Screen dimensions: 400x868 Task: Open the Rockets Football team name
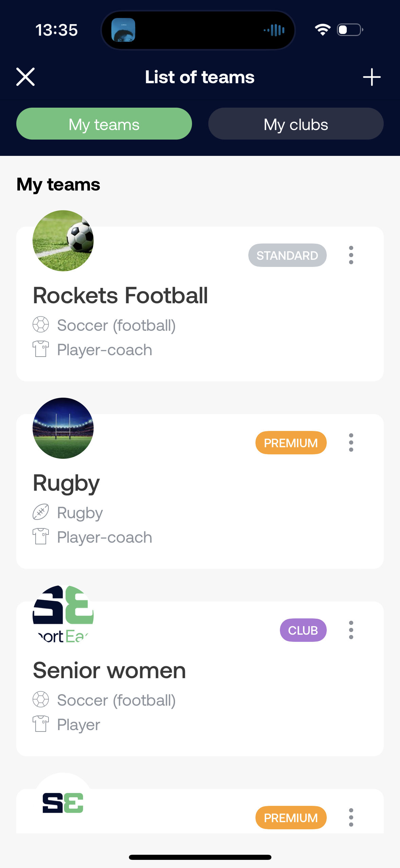(x=120, y=295)
